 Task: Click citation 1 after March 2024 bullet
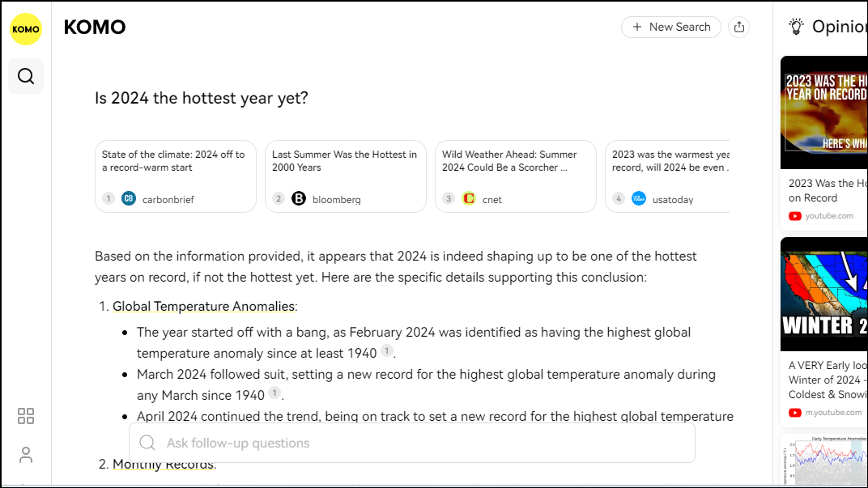point(275,393)
